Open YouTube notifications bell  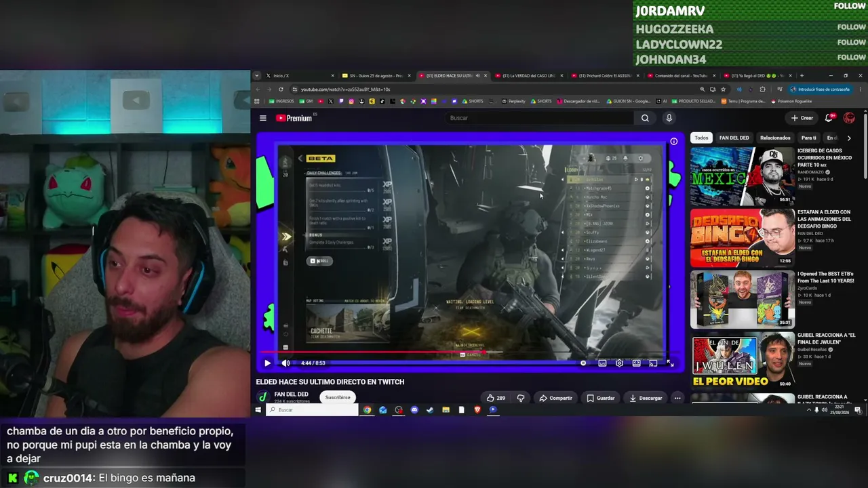[829, 118]
